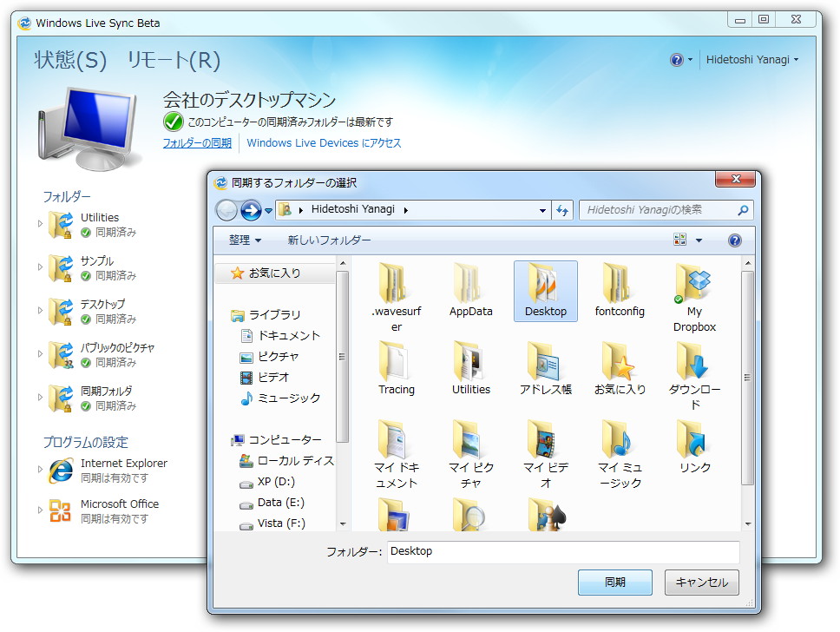
Task: Select the マイ ドキュメント folder icon
Action: click(x=395, y=439)
